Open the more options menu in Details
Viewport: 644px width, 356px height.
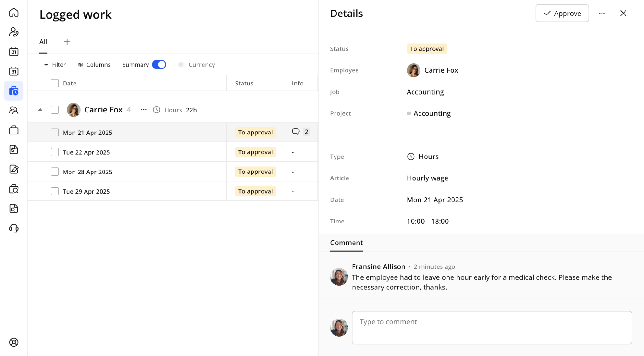click(602, 13)
